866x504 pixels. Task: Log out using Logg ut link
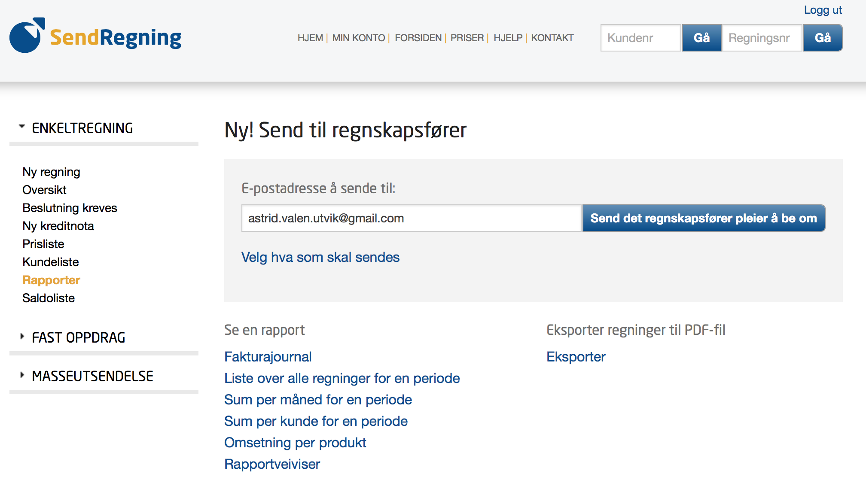coord(823,10)
